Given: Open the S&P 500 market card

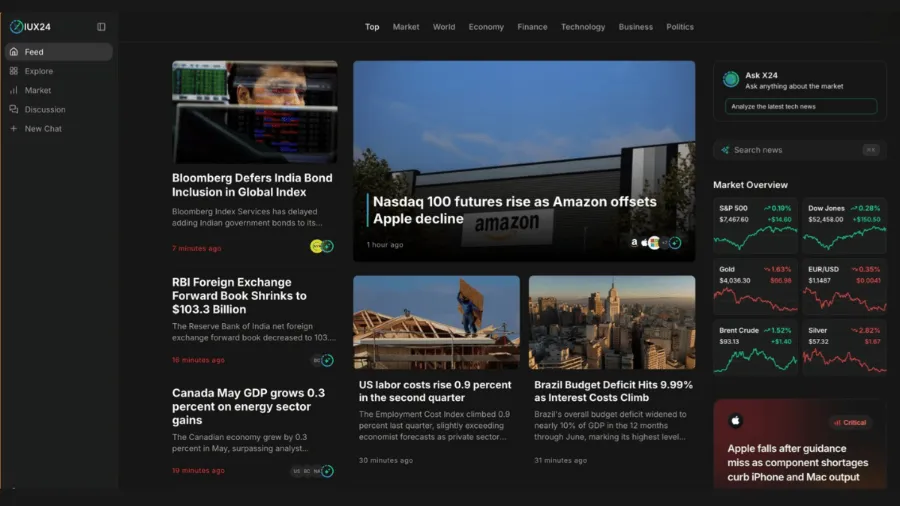Looking at the screenshot, I should [755, 225].
